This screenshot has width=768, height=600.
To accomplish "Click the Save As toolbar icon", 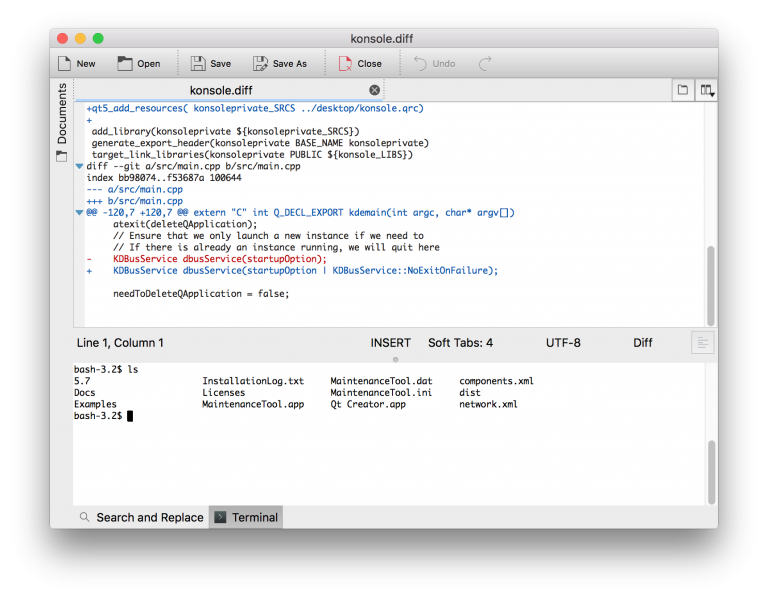I will pos(261,63).
